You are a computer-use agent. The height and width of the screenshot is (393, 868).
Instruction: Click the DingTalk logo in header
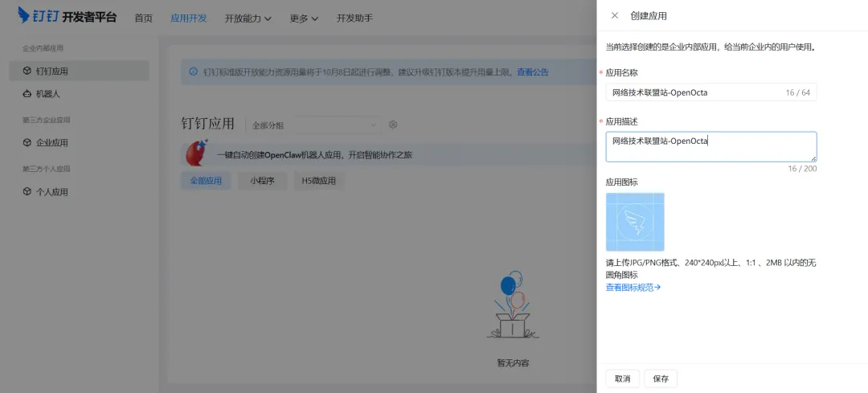point(38,16)
